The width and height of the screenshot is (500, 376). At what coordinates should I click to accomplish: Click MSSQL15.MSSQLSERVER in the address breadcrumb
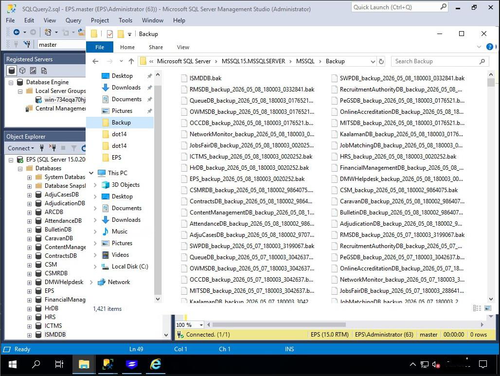[253, 61]
